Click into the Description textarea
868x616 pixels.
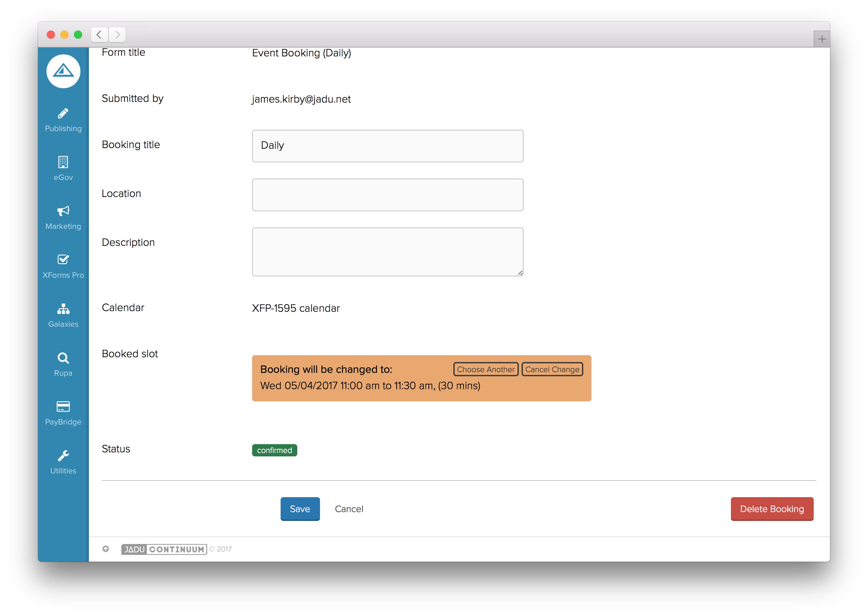coord(388,252)
